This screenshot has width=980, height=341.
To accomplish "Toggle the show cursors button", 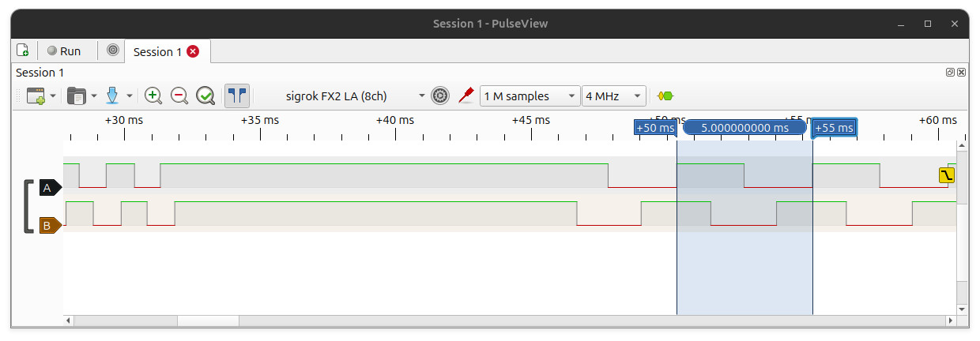I will [x=236, y=96].
